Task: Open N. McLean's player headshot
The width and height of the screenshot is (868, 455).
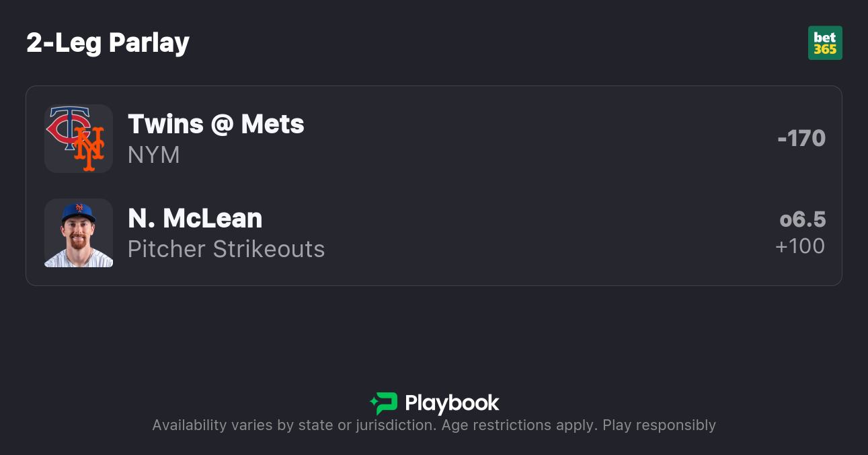Action: coord(79,234)
